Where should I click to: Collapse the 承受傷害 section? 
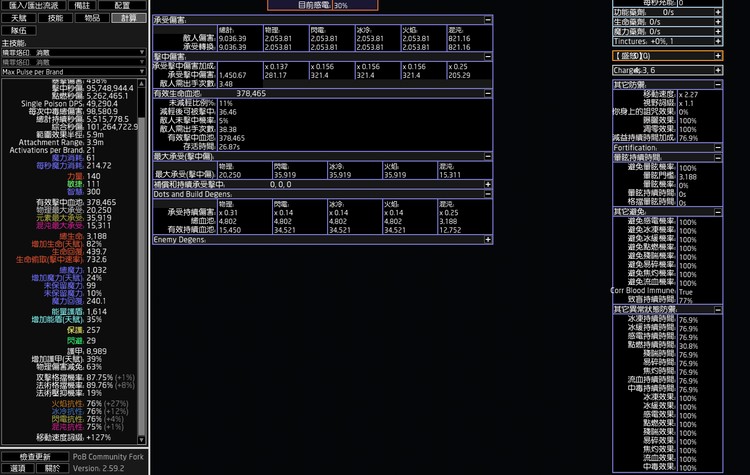[488, 20]
